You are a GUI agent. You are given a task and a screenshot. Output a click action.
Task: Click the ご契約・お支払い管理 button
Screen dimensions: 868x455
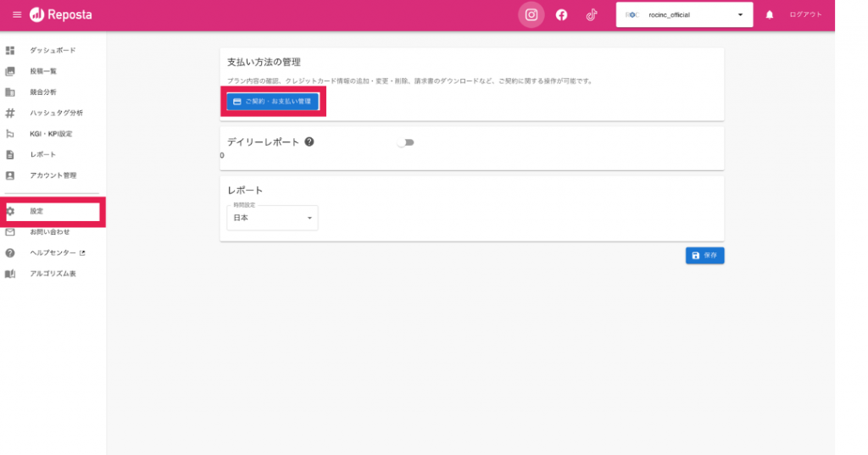pos(272,102)
